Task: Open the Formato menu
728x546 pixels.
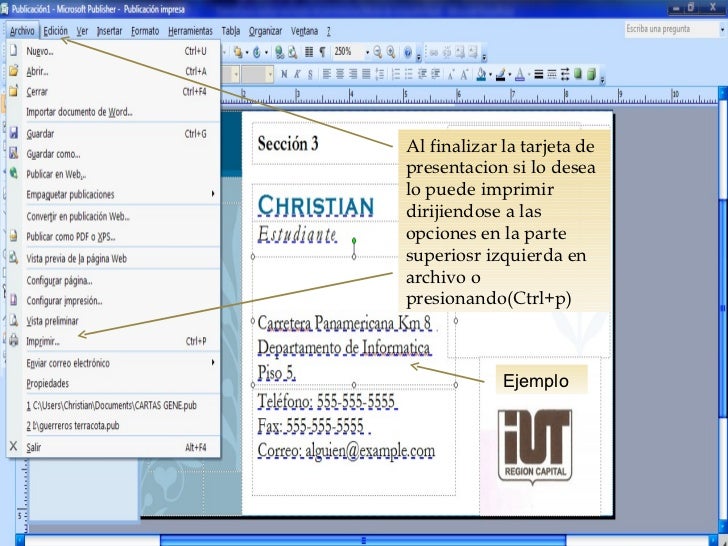Action: click(145, 31)
